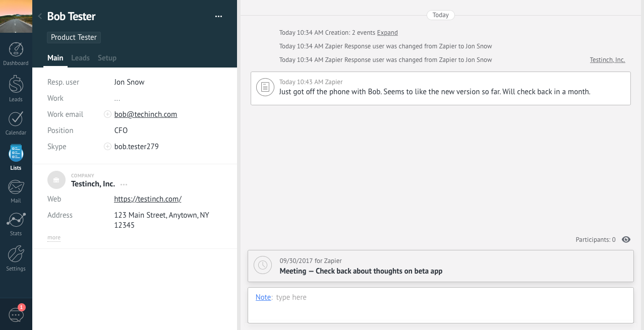Open the chat notifications bubble
Screen dimensions: 644x330
click(16, 314)
